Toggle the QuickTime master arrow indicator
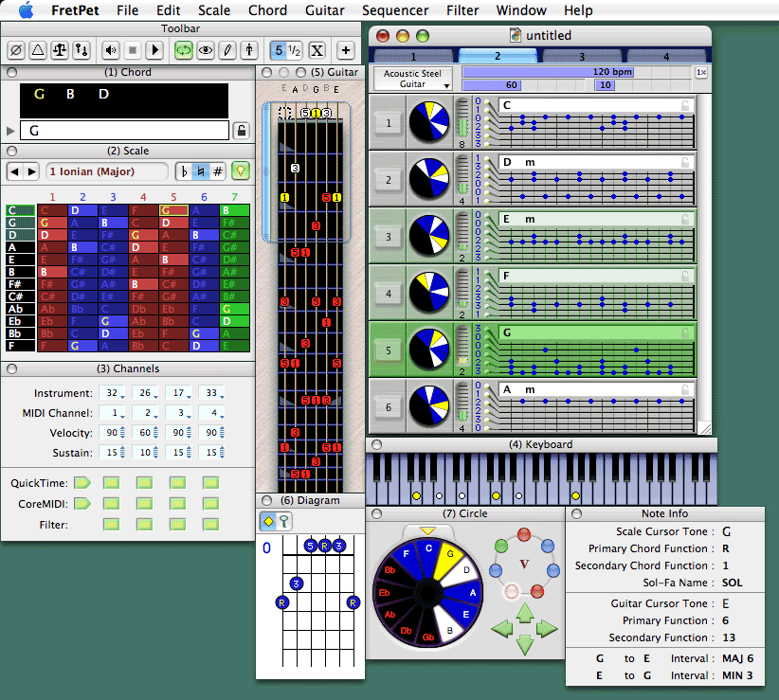779x700 pixels. point(82,482)
